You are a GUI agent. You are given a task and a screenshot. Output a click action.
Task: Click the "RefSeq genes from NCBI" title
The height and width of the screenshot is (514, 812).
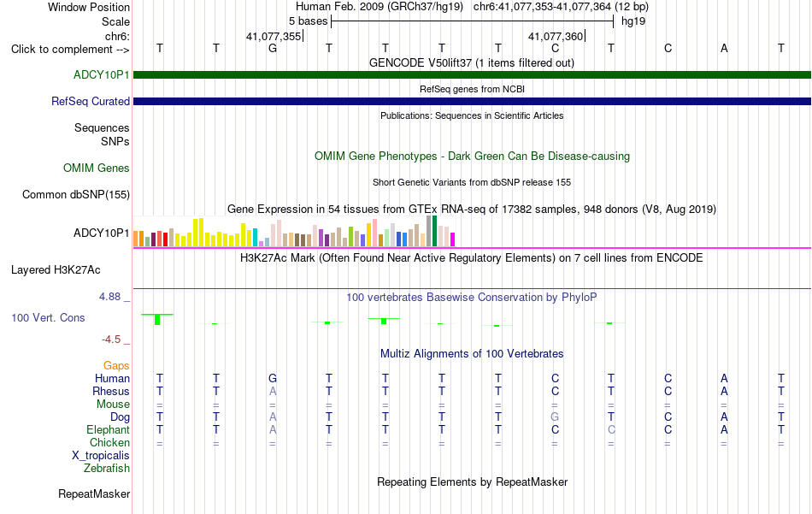tap(472, 89)
